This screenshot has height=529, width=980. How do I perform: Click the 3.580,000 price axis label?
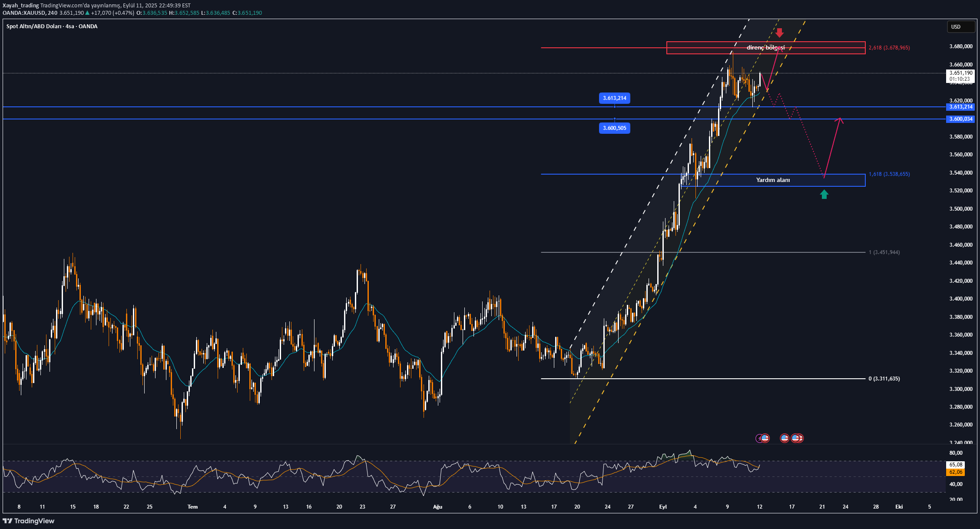pos(961,137)
